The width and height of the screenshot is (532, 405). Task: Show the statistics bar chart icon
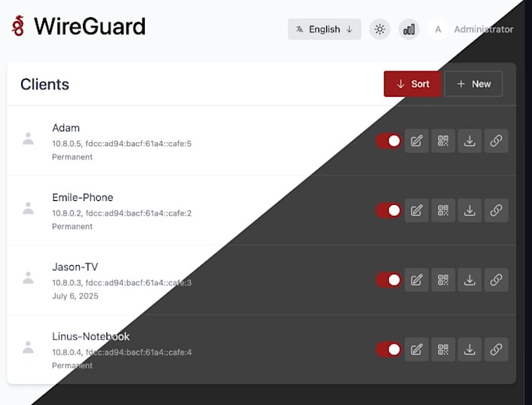tap(409, 29)
